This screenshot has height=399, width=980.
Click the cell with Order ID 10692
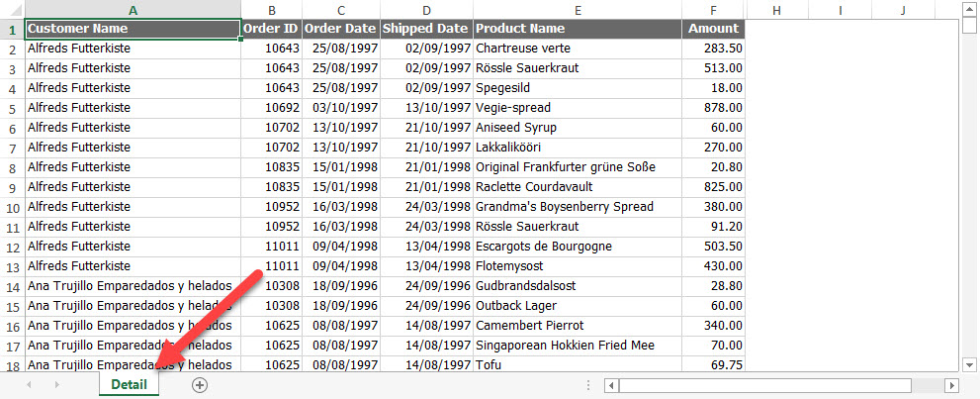tap(271, 108)
